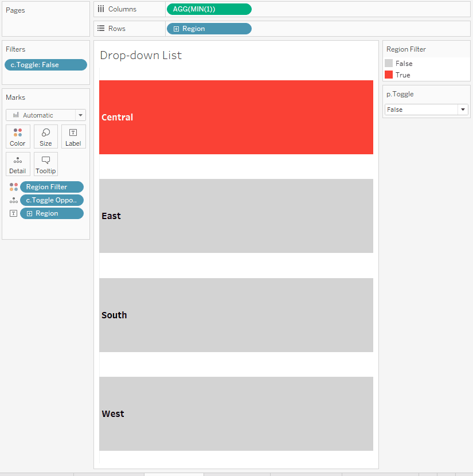Click the Drop-down List sheet title
This screenshot has width=473, height=476.
coord(141,55)
